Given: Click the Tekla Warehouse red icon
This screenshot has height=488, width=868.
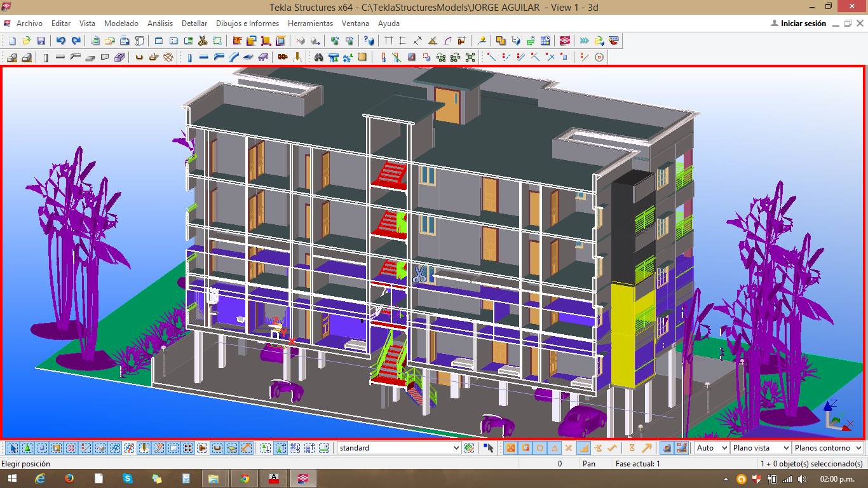Looking at the screenshot, I should pyautogui.click(x=565, y=41).
